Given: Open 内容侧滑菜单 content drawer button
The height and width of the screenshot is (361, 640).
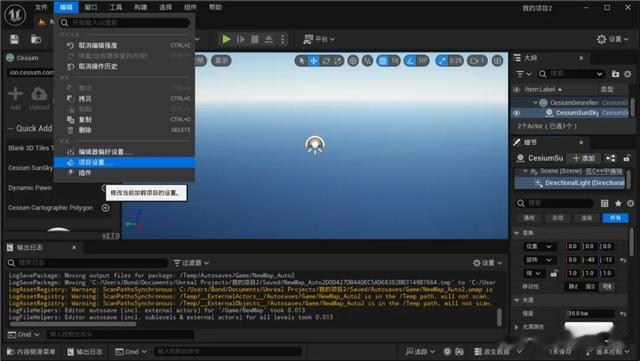Looking at the screenshot, I should pos(31,352).
